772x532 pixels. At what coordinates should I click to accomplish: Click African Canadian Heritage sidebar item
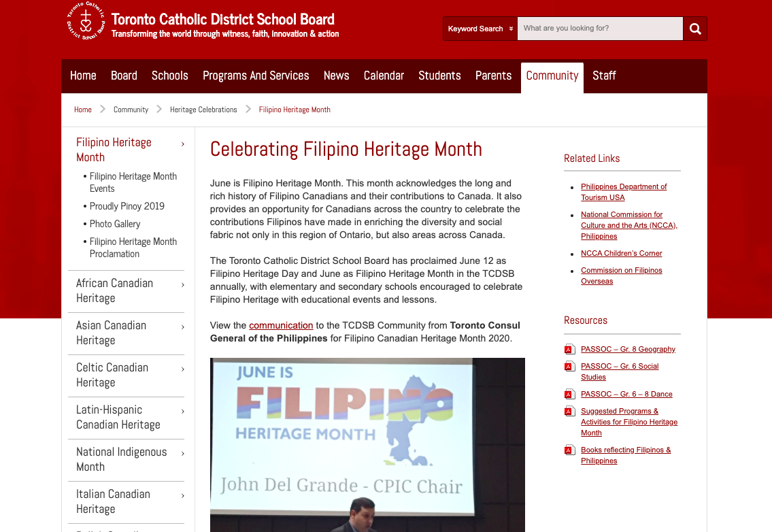pyautogui.click(x=114, y=290)
